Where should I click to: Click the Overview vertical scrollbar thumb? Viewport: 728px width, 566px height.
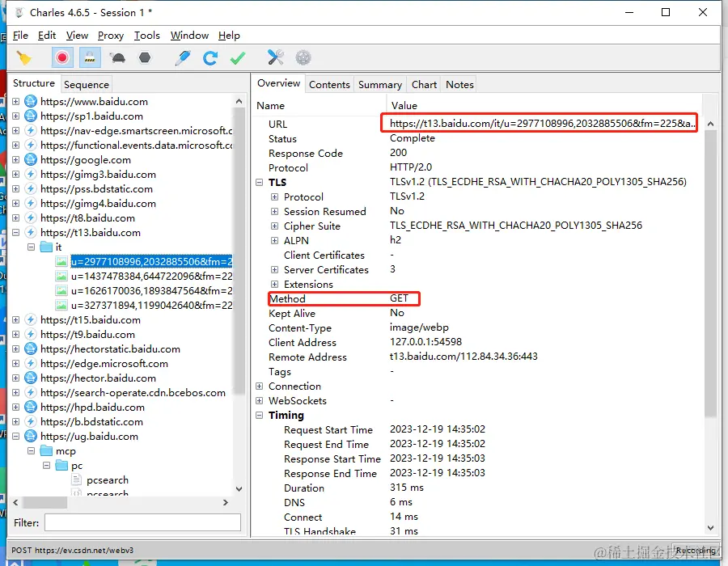click(710, 274)
